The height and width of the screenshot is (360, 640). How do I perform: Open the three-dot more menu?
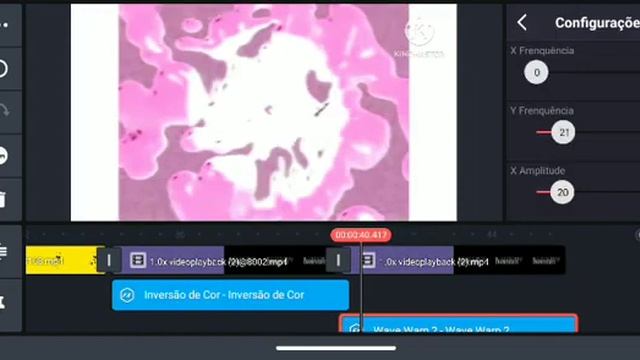(x=4, y=25)
